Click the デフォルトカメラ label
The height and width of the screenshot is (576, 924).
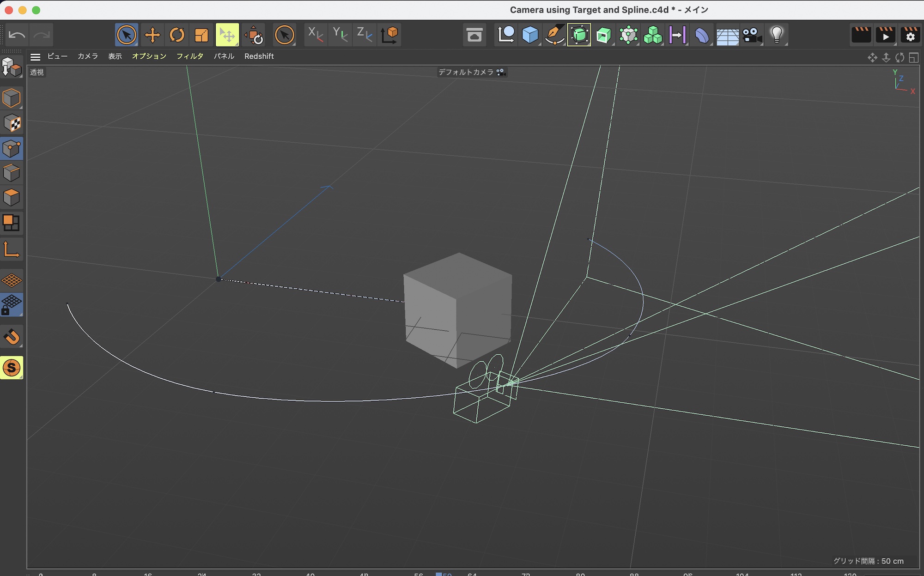466,72
